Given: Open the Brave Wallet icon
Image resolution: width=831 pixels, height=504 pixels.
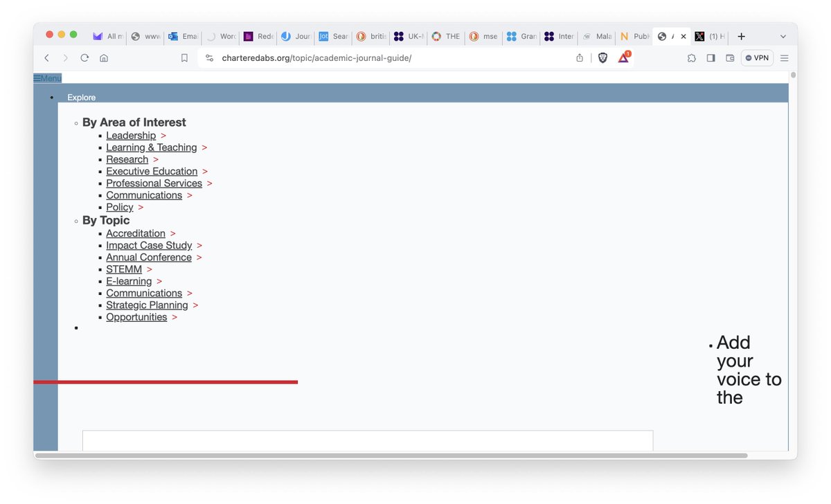Looking at the screenshot, I should click(x=730, y=58).
